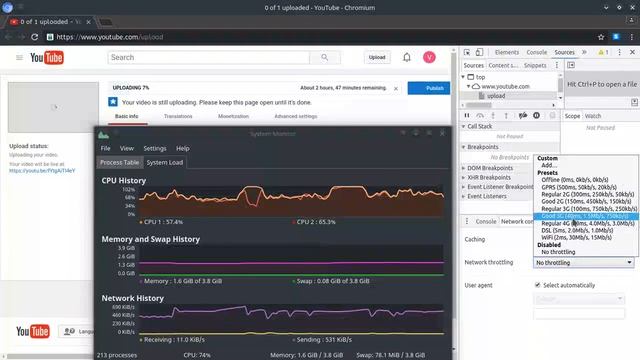Click the YouTube logo in header
The image size is (640, 360).
[47, 58]
